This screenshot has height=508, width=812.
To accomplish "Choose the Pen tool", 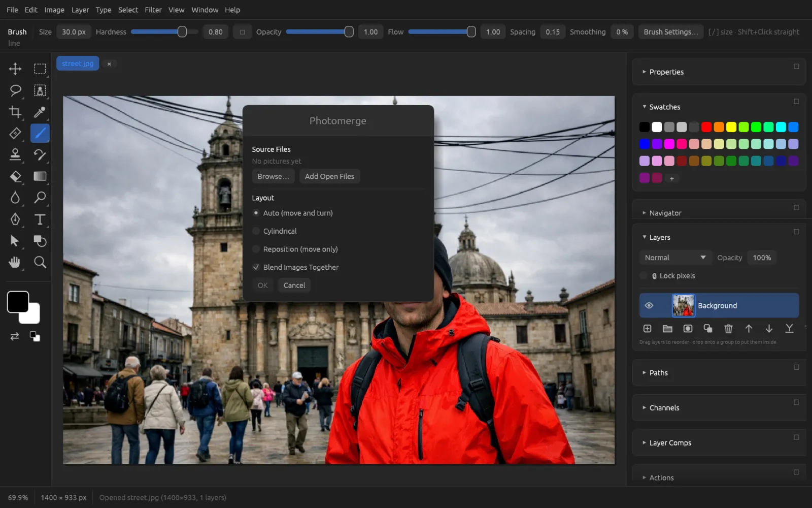I will point(15,219).
